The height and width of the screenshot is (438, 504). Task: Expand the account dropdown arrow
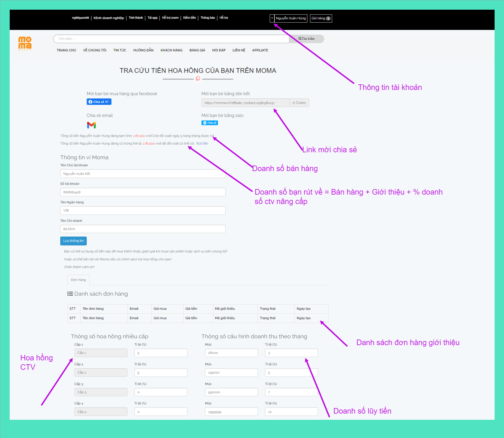(x=272, y=19)
